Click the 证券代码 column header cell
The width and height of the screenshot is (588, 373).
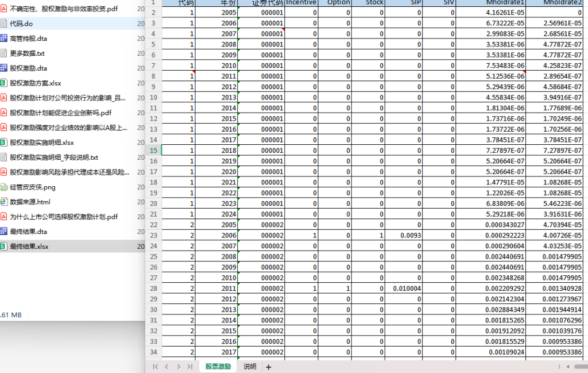pos(261,3)
